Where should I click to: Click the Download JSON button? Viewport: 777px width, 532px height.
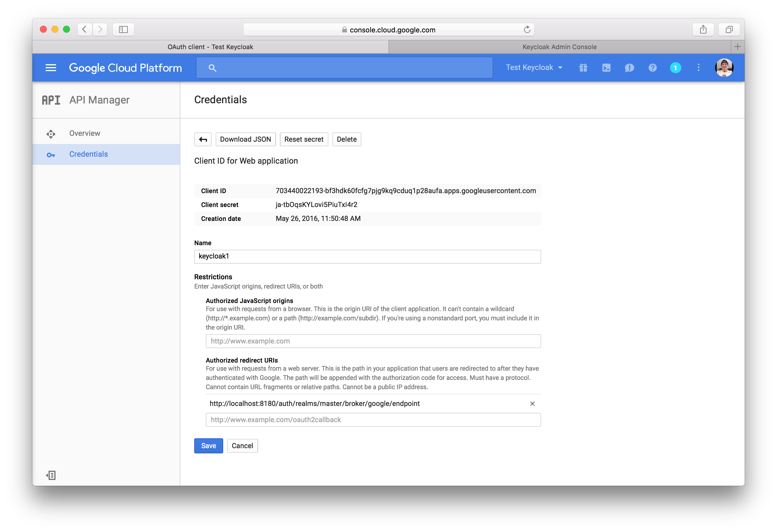coord(245,139)
